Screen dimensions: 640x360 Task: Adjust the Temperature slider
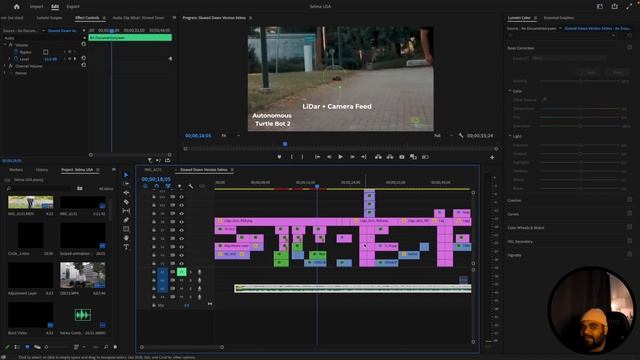[x=580, y=109]
